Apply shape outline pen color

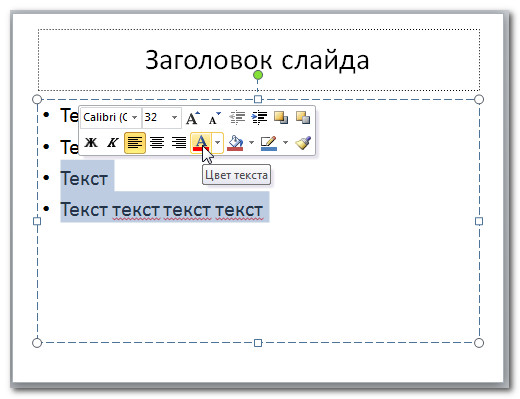pyautogui.click(x=269, y=143)
